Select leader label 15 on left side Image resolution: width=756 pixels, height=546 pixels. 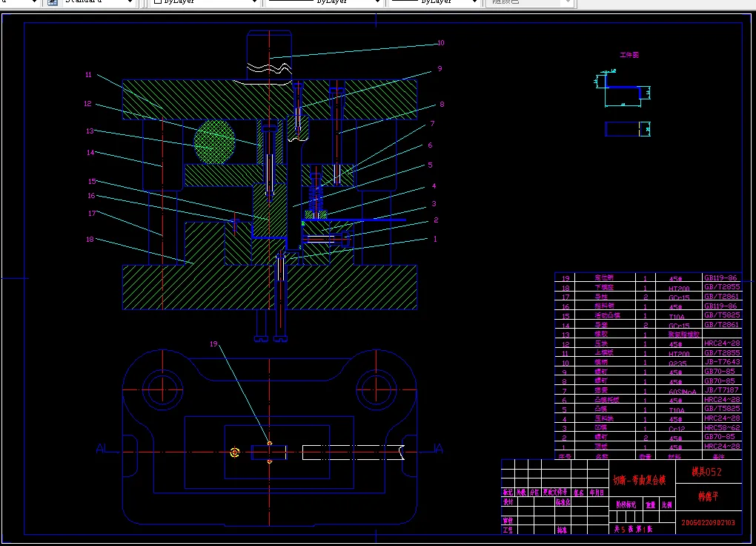tap(92, 182)
